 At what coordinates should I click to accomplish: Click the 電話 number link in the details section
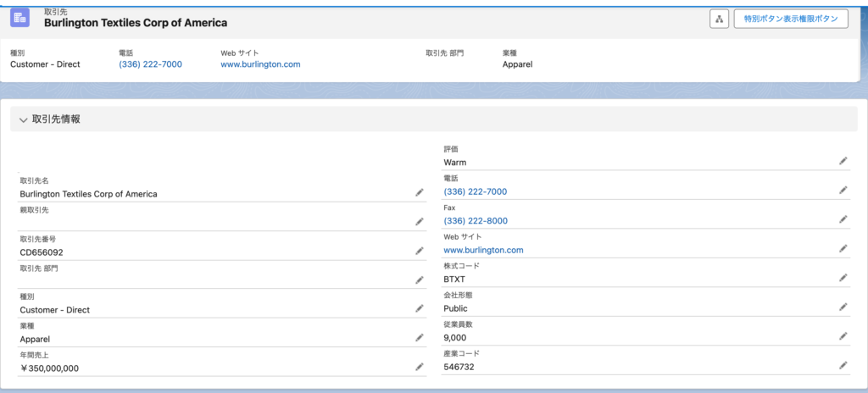click(475, 191)
